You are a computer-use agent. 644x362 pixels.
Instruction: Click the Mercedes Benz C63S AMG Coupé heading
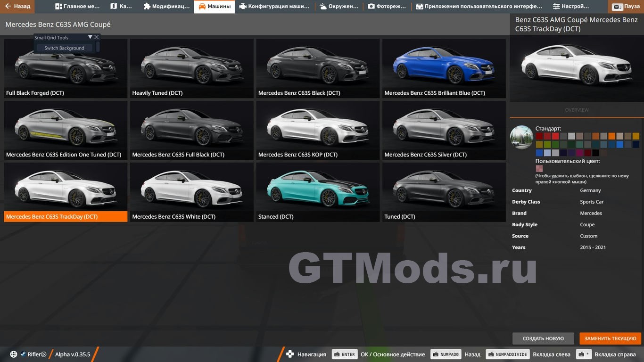(58, 25)
